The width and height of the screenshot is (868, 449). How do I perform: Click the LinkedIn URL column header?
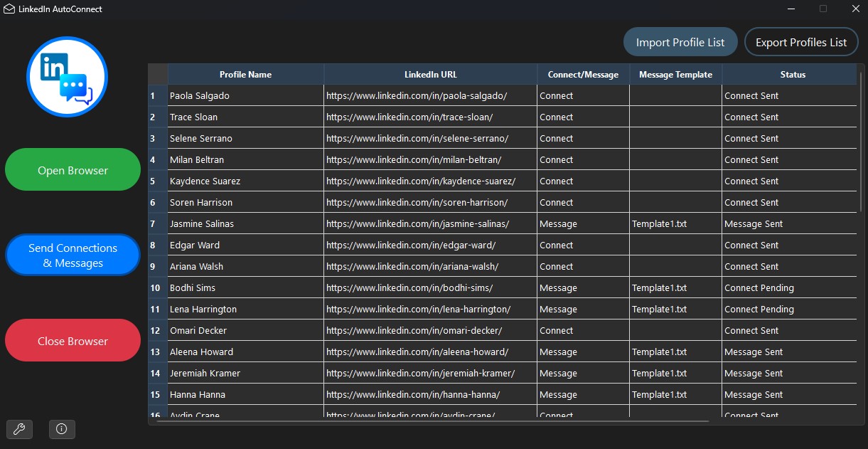(x=430, y=75)
